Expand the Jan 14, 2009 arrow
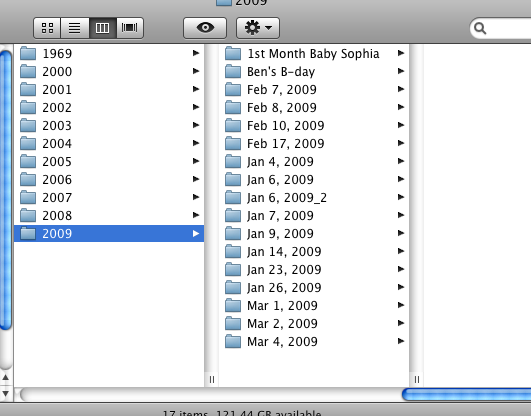This screenshot has width=531, height=416. [401, 251]
